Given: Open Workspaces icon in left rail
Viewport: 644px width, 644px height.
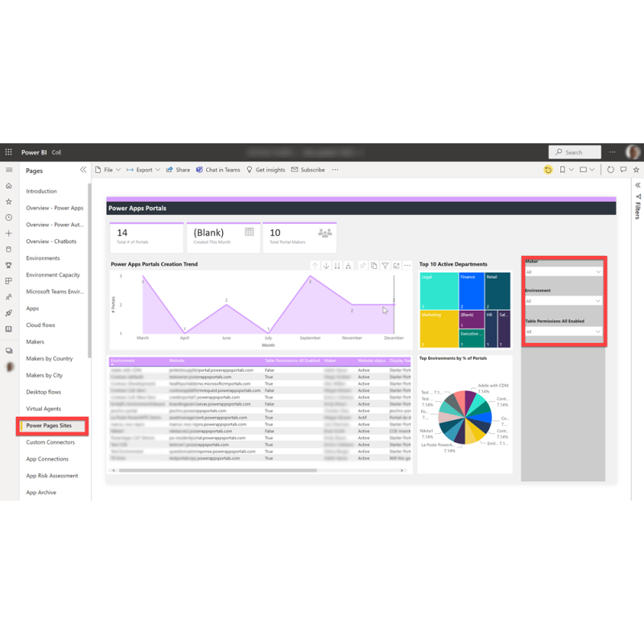Looking at the screenshot, I should pos(9,351).
